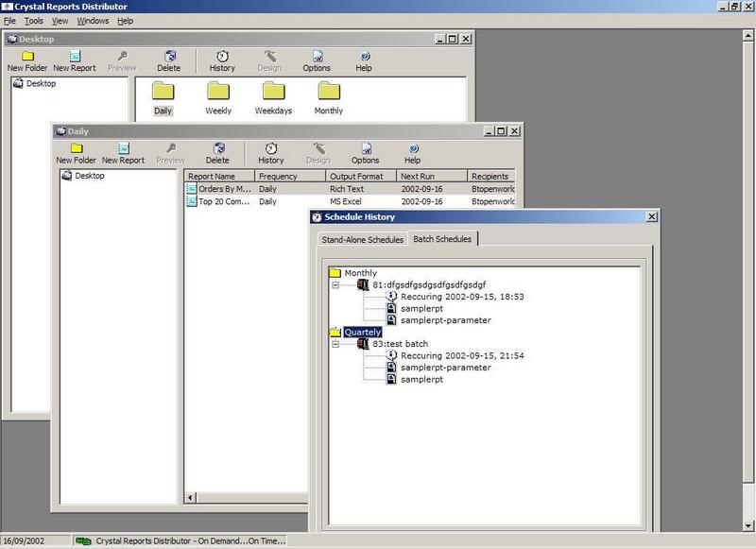Click the main window scrollbar up arrow
This screenshot has height=549, width=756.
click(747, 35)
